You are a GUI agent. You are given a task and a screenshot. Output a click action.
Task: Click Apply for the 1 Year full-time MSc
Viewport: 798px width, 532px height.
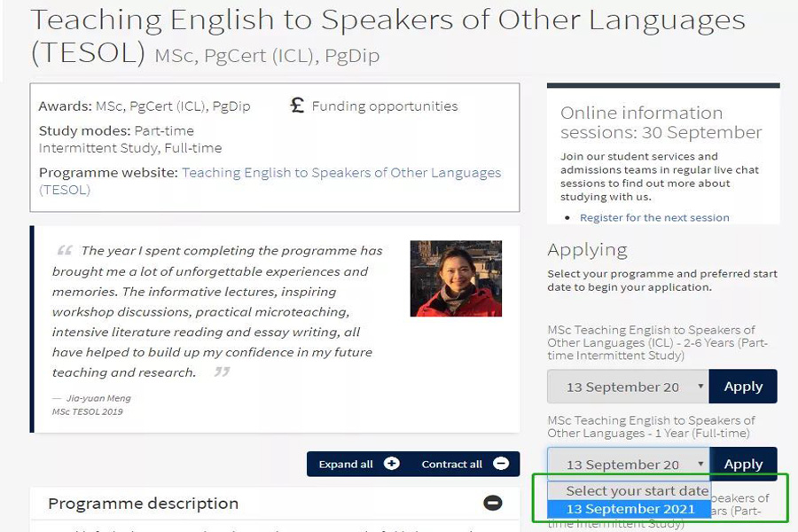point(743,464)
